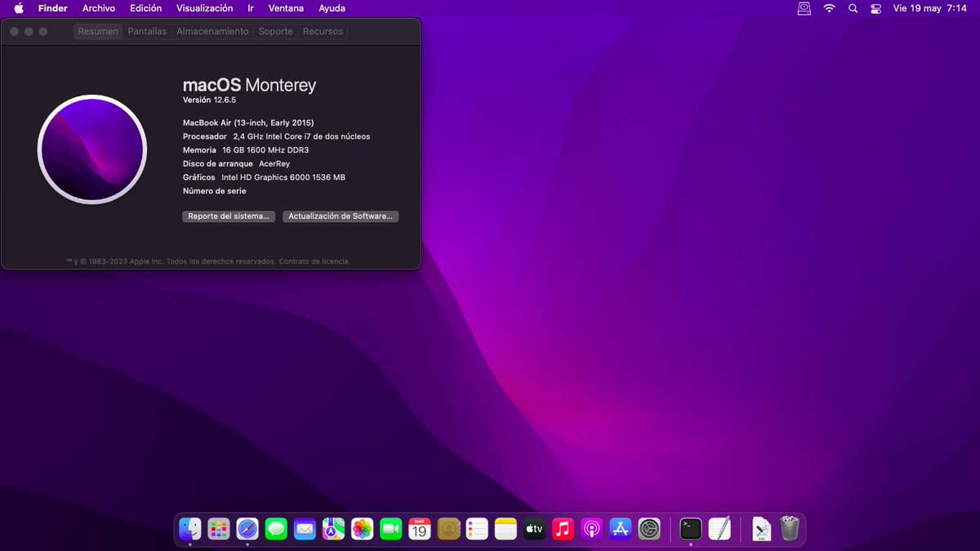Open the Maps app from the Dock
Image resolution: width=980 pixels, height=551 pixels.
pos(333,529)
